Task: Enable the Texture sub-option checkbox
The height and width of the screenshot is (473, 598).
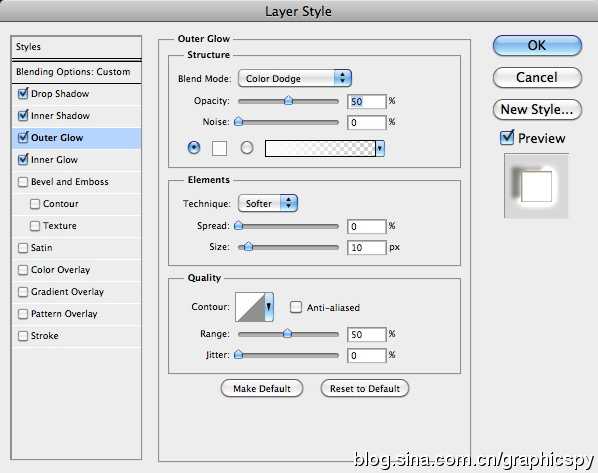Action: [35, 226]
